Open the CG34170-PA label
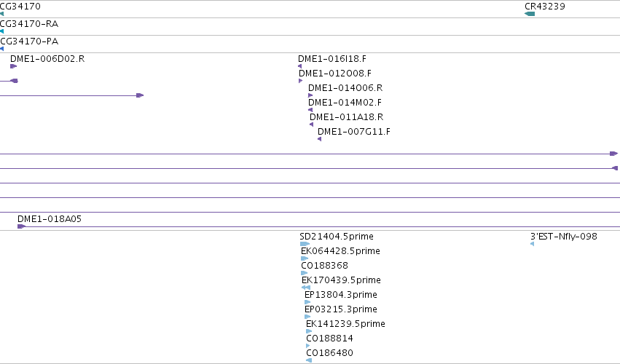The height and width of the screenshot is (364, 620). click(29, 41)
